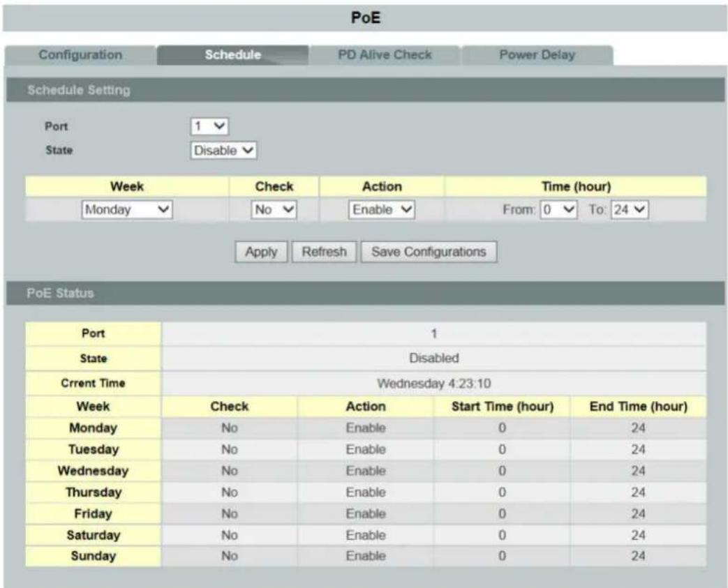Image resolution: width=728 pixels, height=588 pixels.
Task: Click Sunday's End Time value 24
Action: (x=639, y=556)
